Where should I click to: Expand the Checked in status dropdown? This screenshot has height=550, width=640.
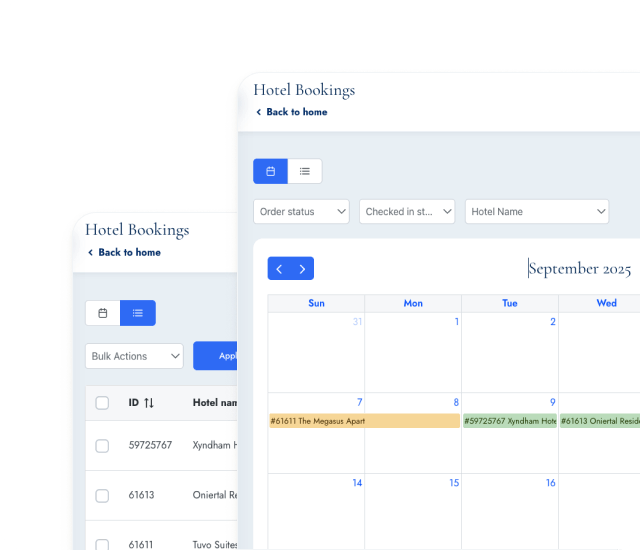coord(407,211)
